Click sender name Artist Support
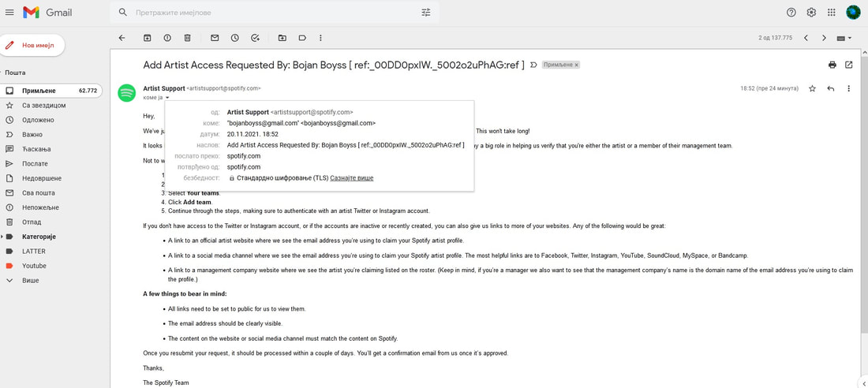Screen dimensions: 868x388 click(164, 88)
